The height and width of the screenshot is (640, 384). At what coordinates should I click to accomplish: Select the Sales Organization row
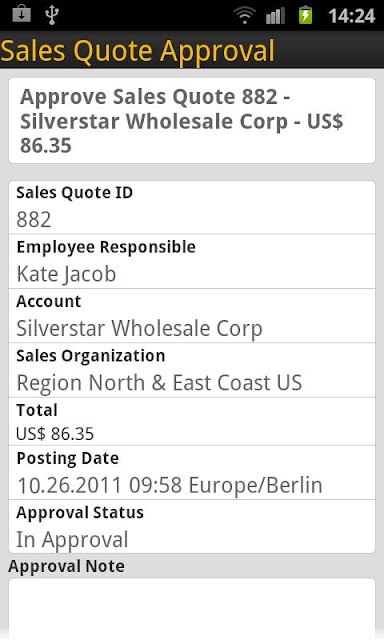point(192,370)
